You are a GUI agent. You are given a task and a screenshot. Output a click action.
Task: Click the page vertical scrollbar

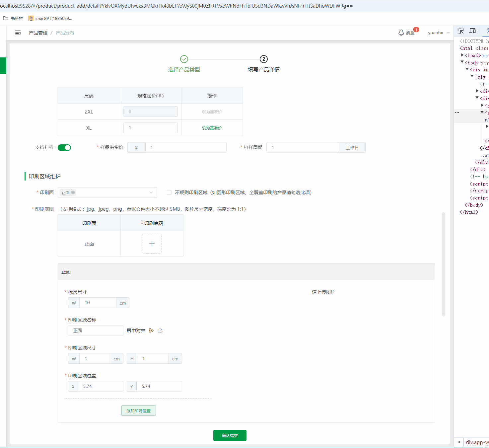point(444,264)
